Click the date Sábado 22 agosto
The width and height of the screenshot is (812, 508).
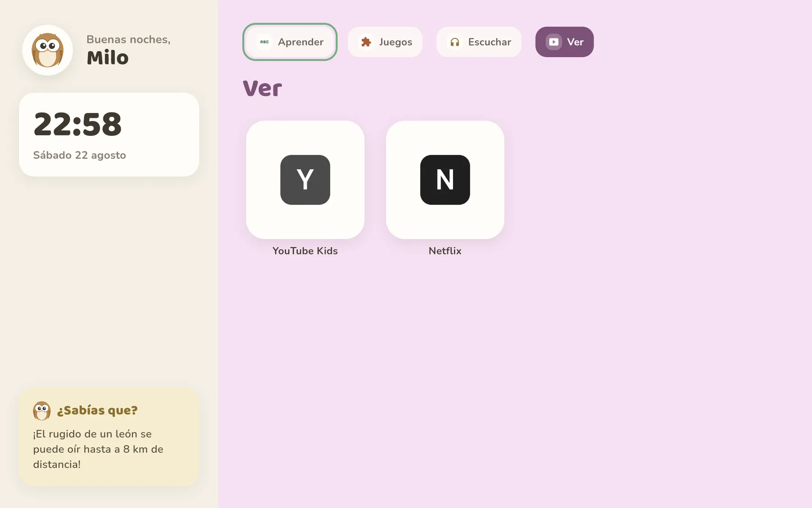[79, 155]
